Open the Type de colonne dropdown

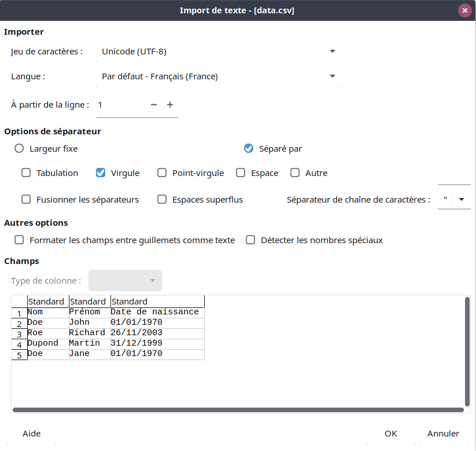[125, 281]
